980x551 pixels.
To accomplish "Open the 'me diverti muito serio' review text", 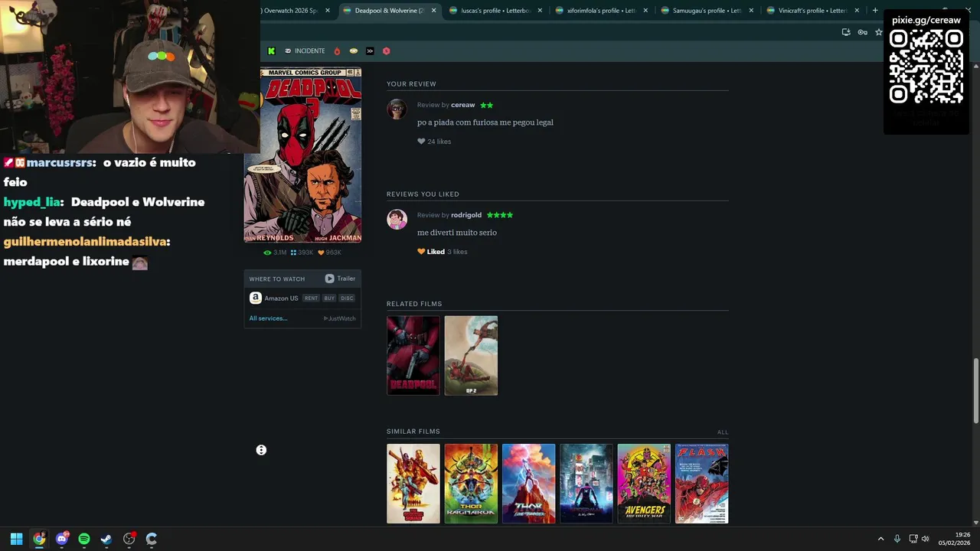I will click(x=457, y=233).
